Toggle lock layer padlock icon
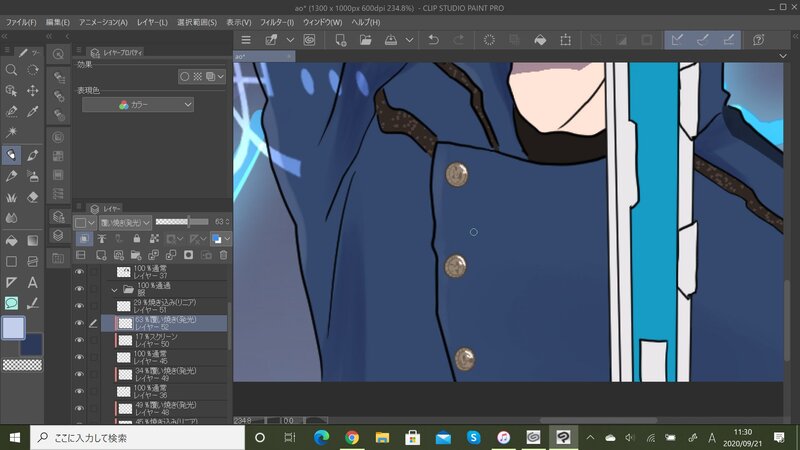 pyautogui.click(x=136, y=239)
